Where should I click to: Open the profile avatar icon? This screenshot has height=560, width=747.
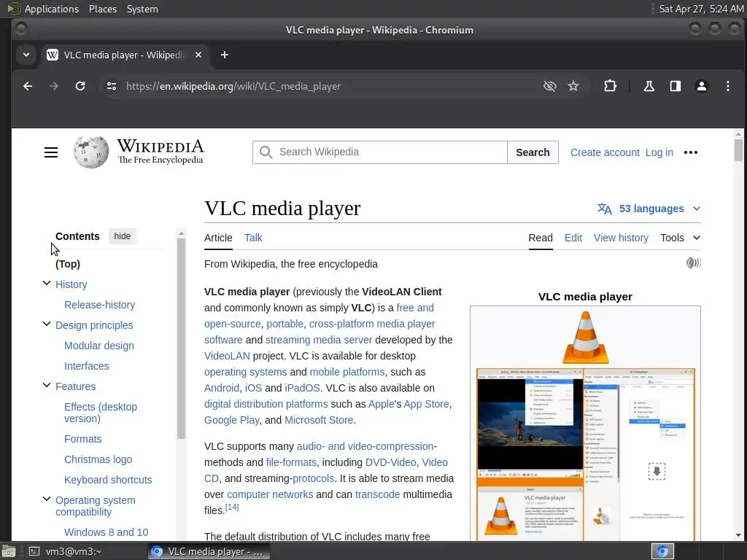pos(701,86)
